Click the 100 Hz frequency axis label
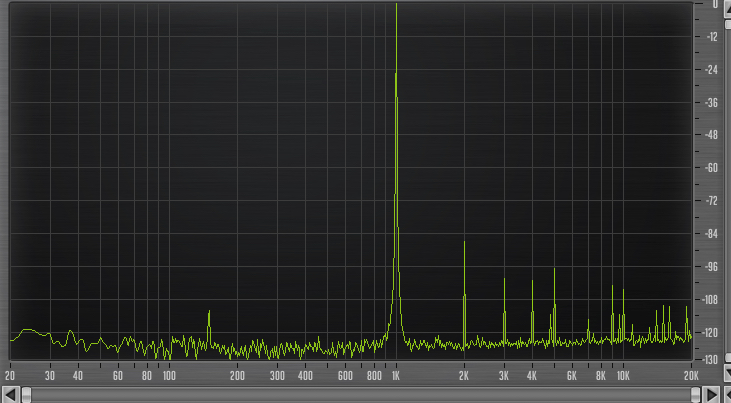The width and height of the screenshot is (731, 403). click(169, 376)
